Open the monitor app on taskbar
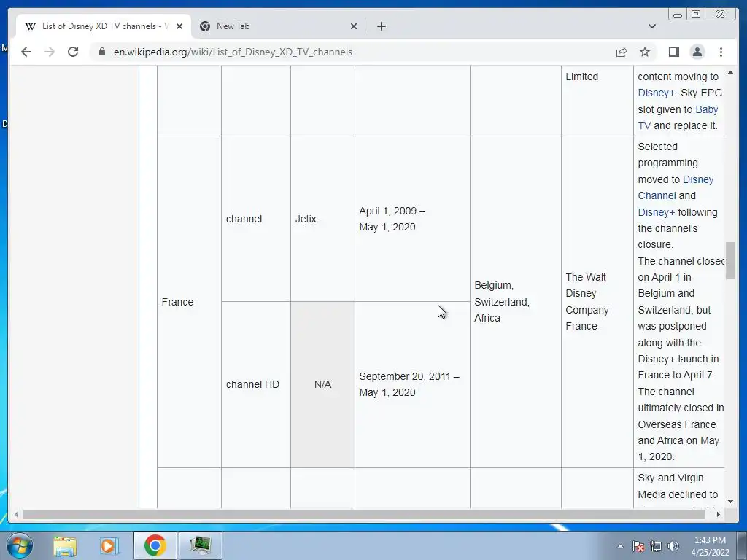The height and width of the screenshot is (560, 747). pos(200,545)
